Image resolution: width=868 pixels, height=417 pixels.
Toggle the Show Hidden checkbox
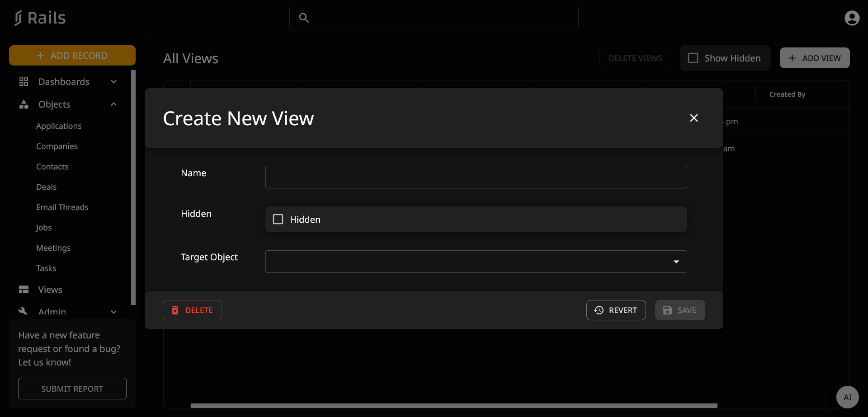click(x=693, y=58)
